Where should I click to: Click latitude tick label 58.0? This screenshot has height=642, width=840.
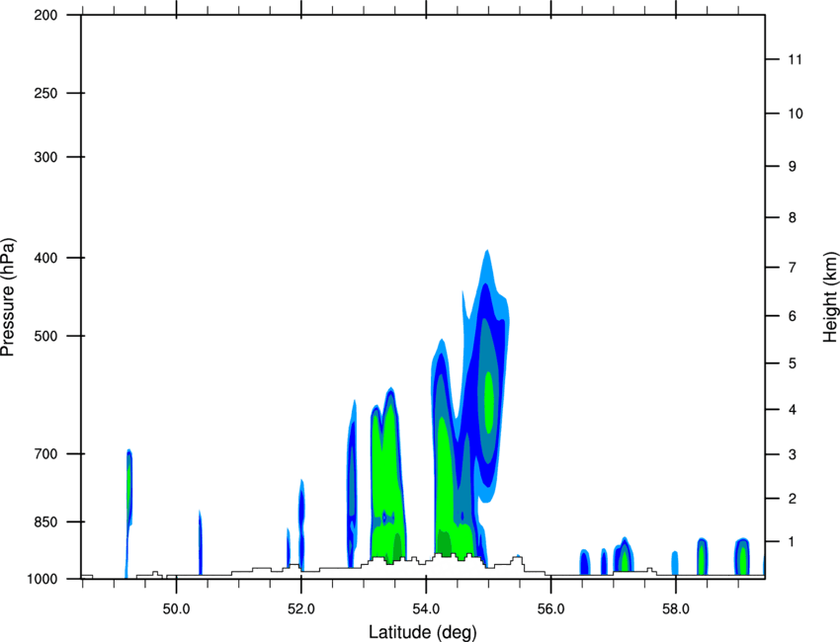[676, 609]
